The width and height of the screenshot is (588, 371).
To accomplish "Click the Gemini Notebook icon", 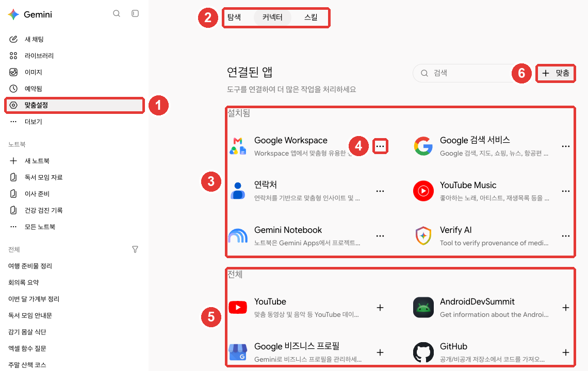I will [x=238, y=235].
